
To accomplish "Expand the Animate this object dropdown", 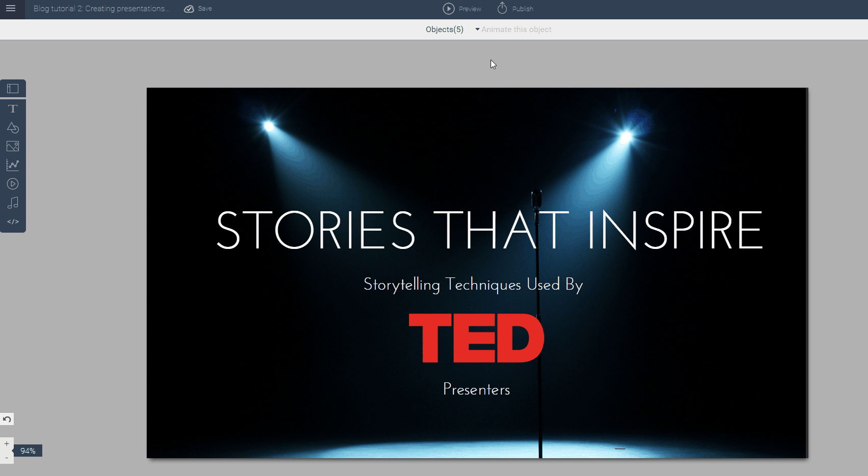I will [513, 30].
